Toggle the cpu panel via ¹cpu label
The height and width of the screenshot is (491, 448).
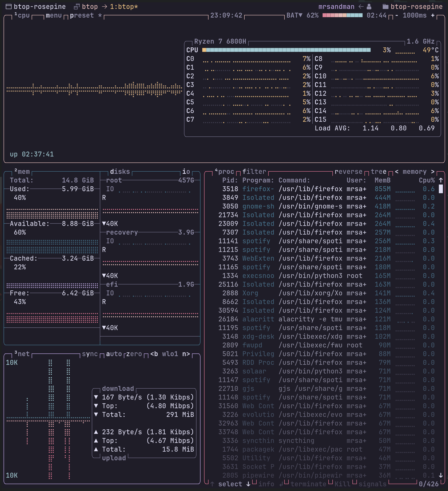click(x=23, y=15)
